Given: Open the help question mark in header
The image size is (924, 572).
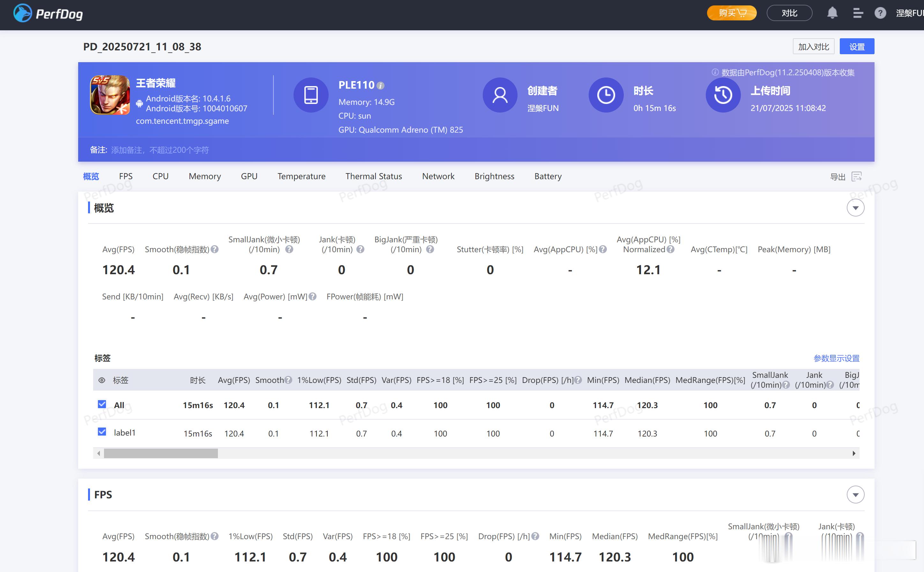Looking at the screenshot, I should 880,13.
